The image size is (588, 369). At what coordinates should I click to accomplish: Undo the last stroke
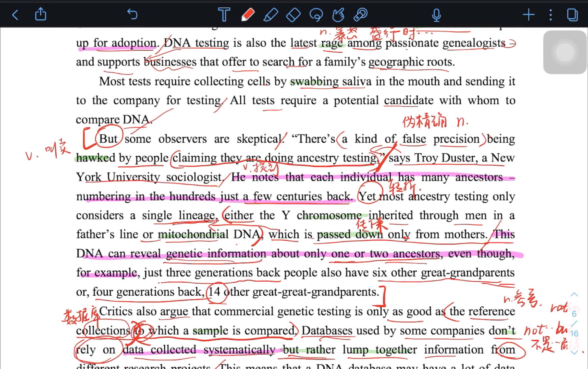point(132,14)
